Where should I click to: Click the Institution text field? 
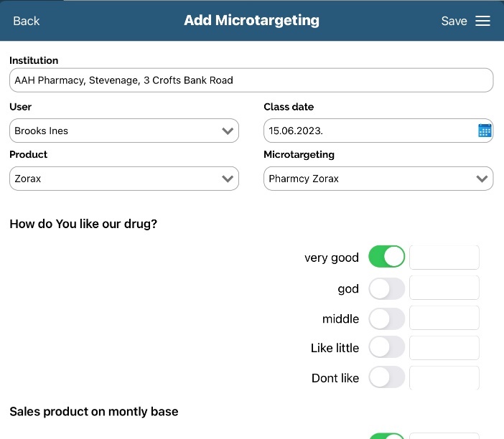coord(251,80)
